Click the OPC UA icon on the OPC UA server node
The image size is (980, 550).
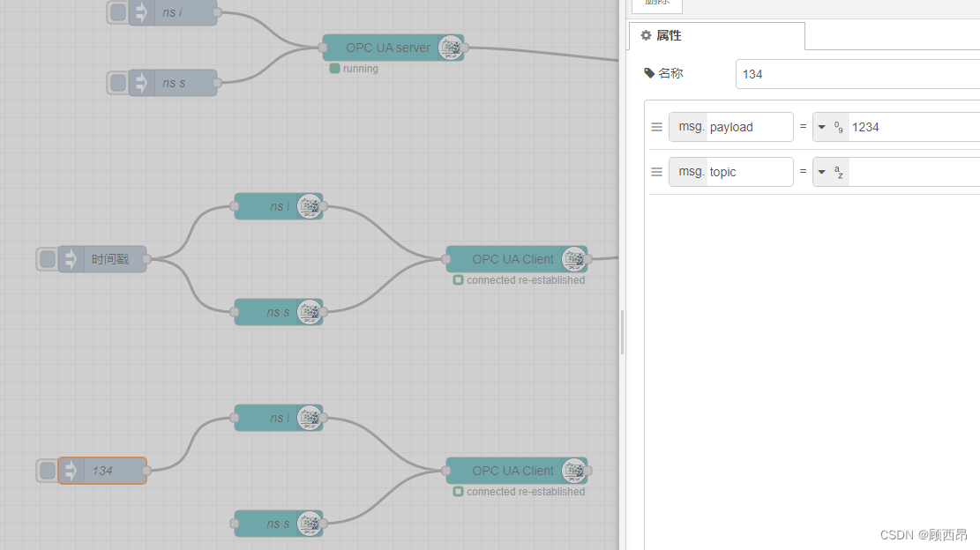(x=451, y=48)
